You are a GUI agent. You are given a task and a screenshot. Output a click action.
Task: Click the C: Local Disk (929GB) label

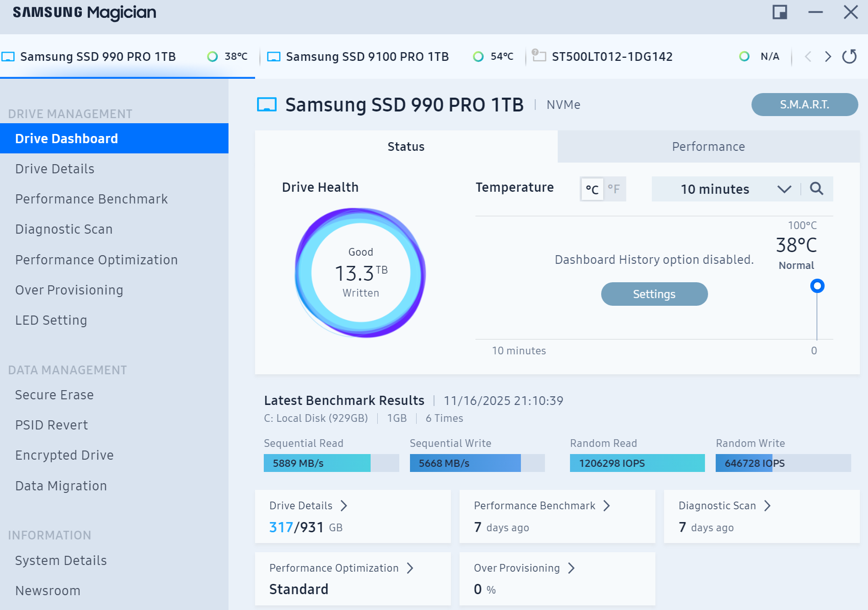[x=316, y=418]
